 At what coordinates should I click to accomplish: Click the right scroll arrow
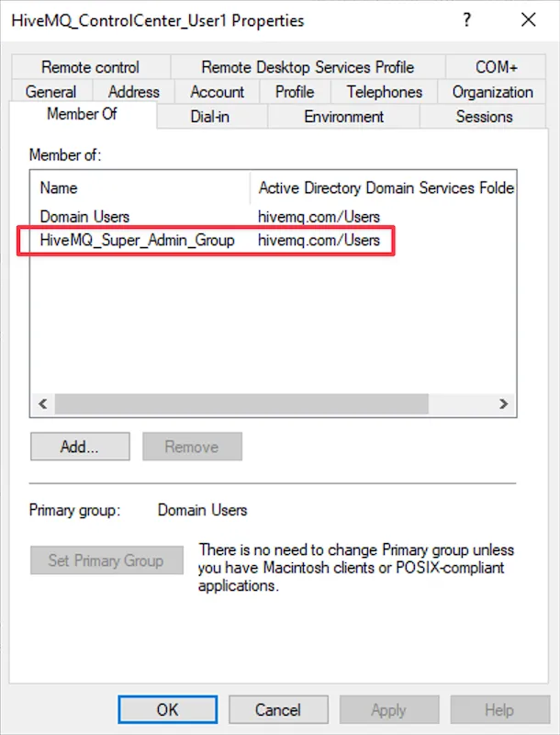[503, 404]
